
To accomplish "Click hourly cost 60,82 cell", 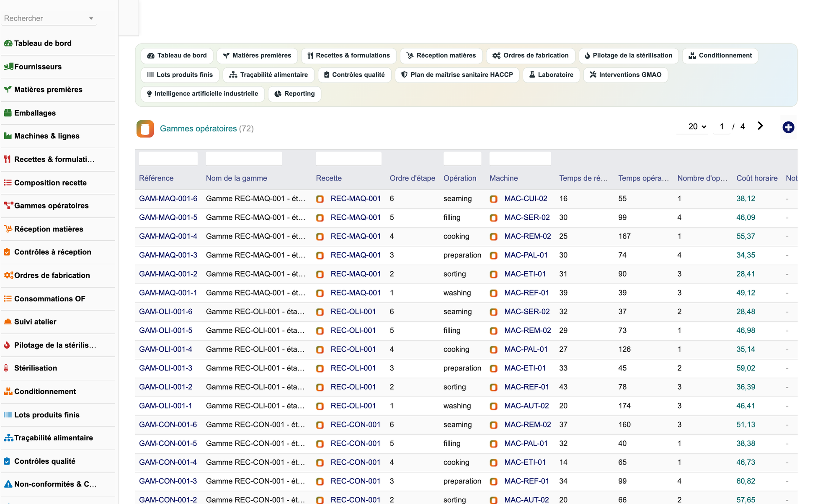I will click(x=745, y=481).
